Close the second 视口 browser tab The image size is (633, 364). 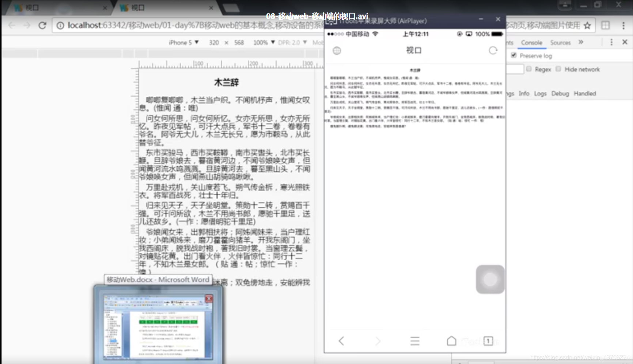click(x=211, y=8)
